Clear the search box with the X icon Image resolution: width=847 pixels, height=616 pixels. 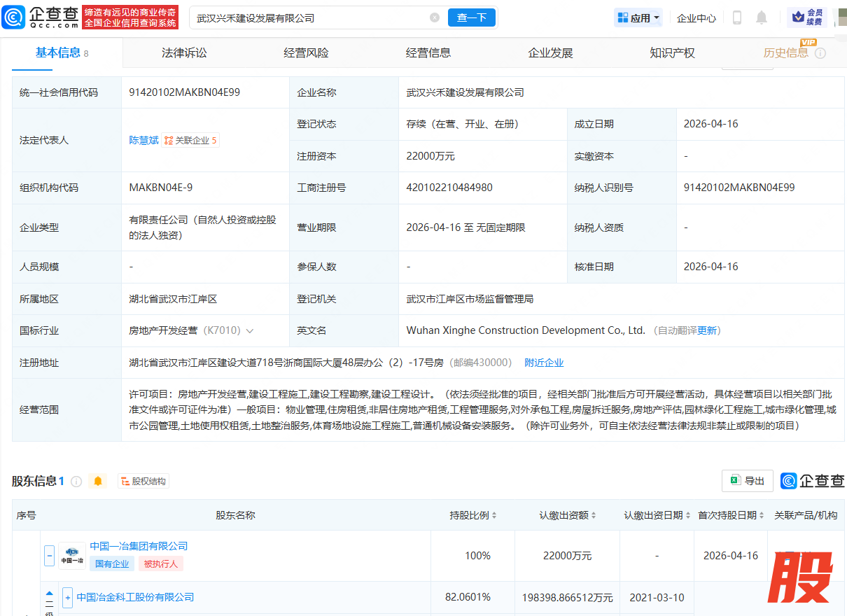434,17
